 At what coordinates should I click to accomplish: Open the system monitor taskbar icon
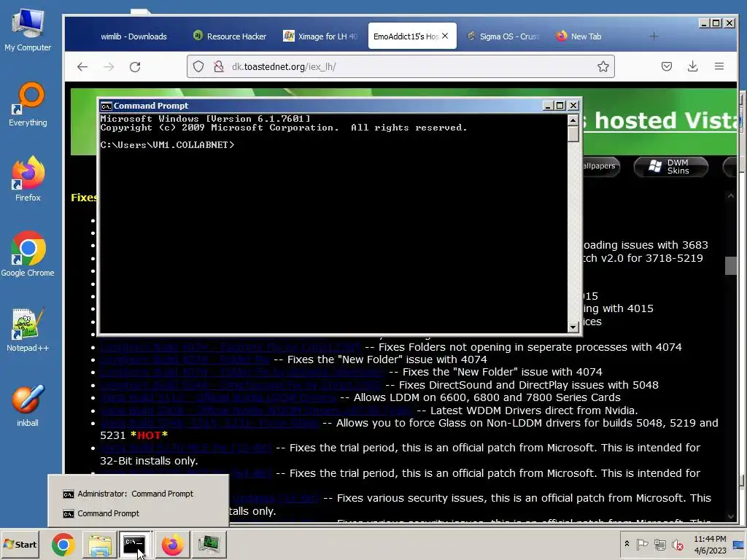[209, 544]
